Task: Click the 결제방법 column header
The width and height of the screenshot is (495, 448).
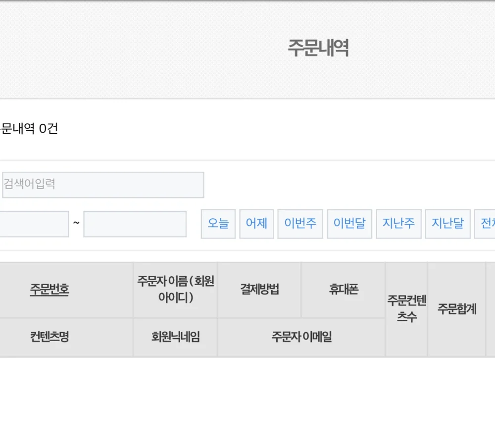Action: point(259,290)
